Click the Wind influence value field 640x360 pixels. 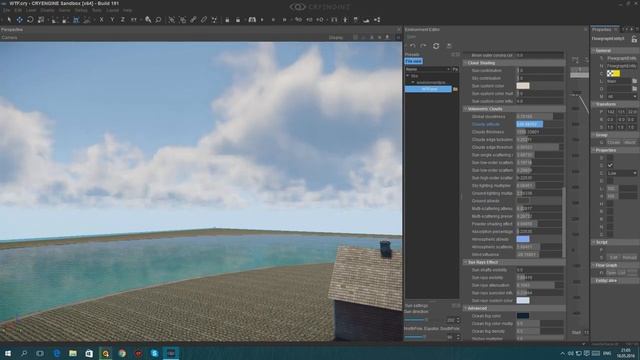[540, 254]
